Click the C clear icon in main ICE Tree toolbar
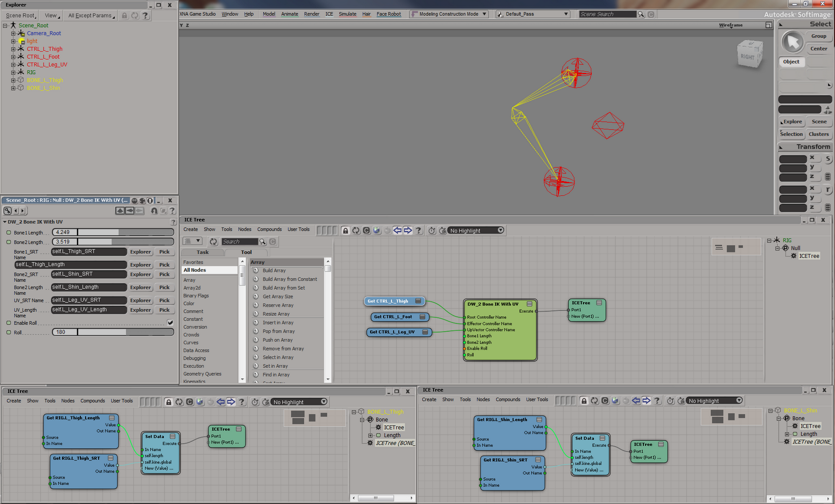 [x=366, y=231]
